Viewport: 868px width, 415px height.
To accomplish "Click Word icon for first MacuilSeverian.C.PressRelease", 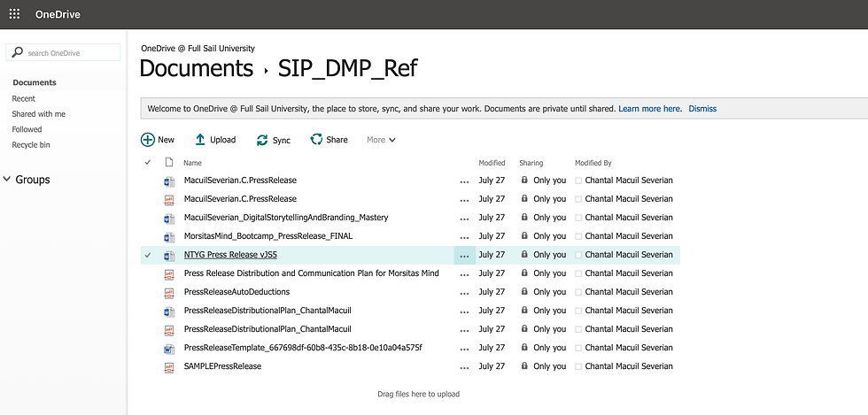I will [169, 181].
